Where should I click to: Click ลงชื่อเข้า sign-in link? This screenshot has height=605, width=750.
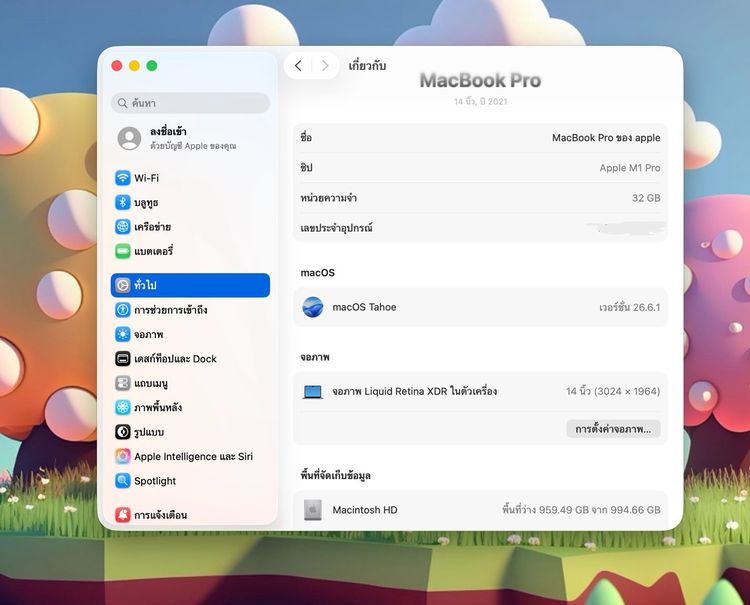coord(168,132)
